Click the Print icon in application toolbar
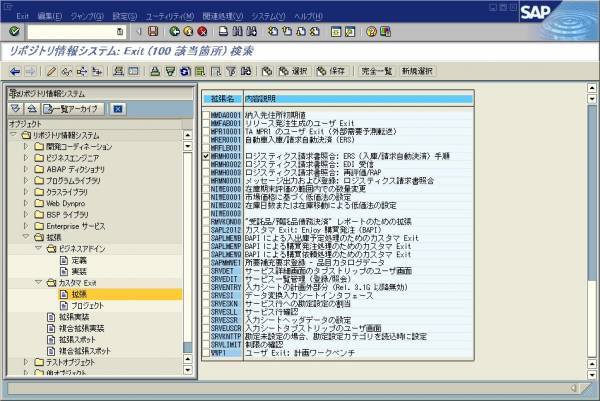This screenshot has height=401, width=600. [155, 71]
